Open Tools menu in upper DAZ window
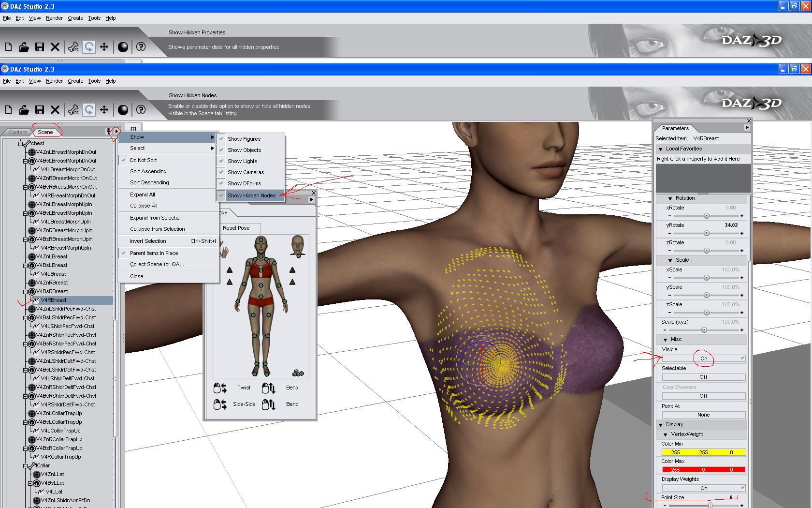 tap(94, 18)
